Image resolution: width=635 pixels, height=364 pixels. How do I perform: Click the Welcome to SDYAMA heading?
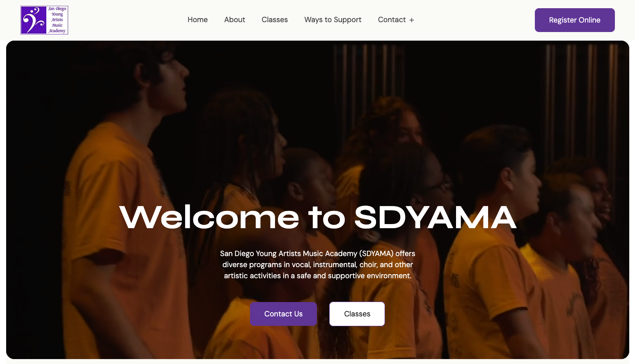pos(318,217)
